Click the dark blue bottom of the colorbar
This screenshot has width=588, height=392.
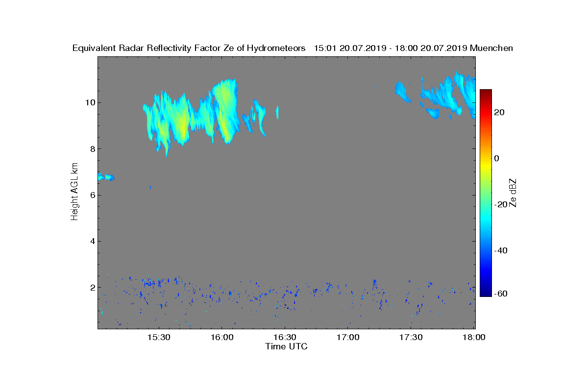click(x=486, y=293)
